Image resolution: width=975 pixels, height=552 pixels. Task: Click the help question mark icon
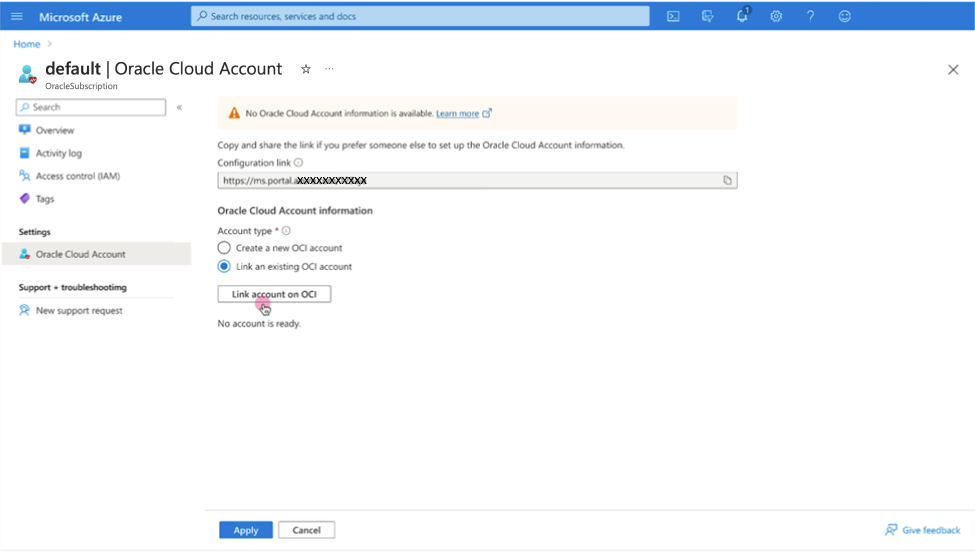(810, 16)
